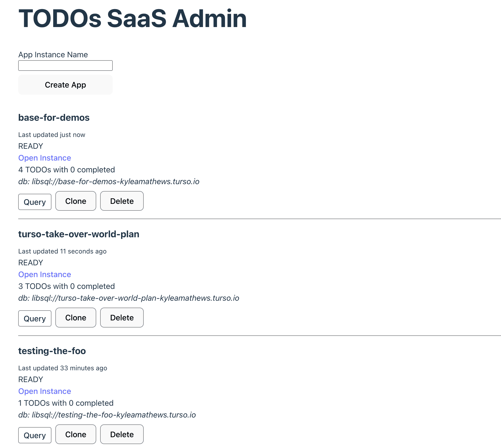Click the base-for-demos libsql database URL

[x=115, y=182]
